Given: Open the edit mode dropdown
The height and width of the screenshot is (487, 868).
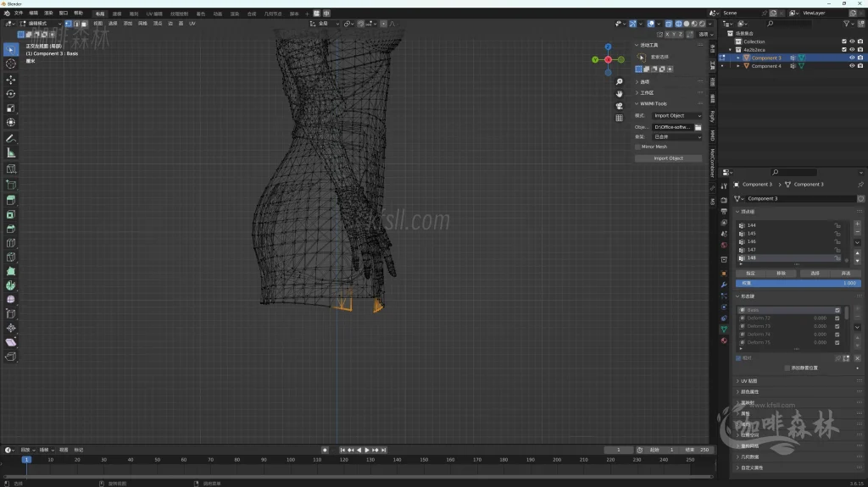Looking at the screenshot, I should tap(41, 24).
